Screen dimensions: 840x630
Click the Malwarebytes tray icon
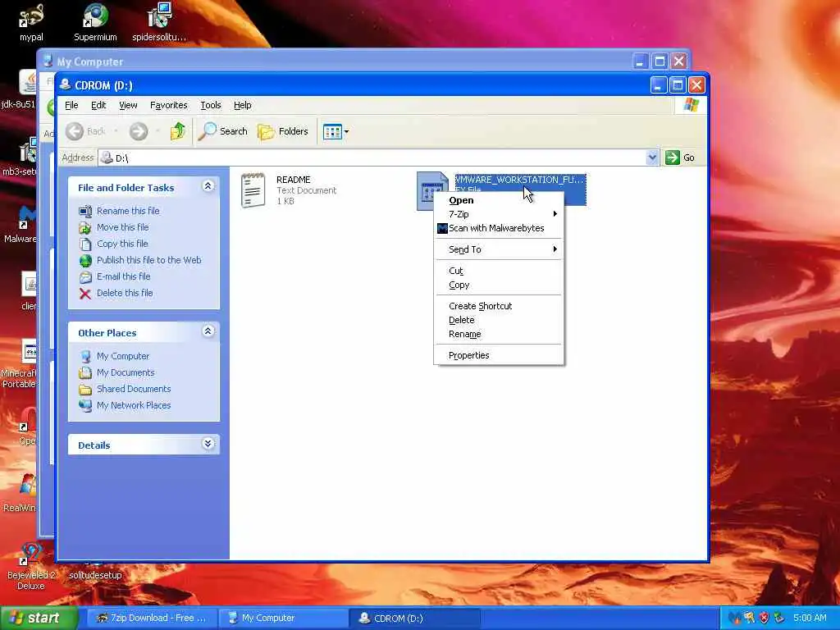click(x=734, y=619)
